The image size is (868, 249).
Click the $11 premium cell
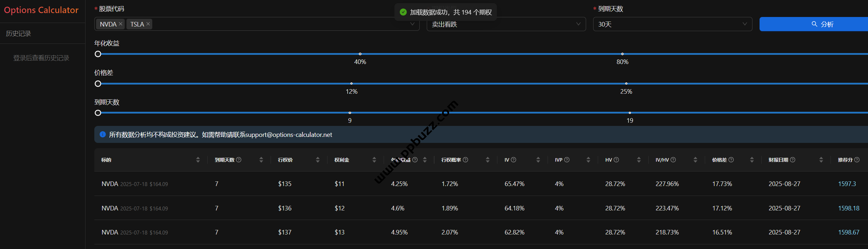pos(339,184)
